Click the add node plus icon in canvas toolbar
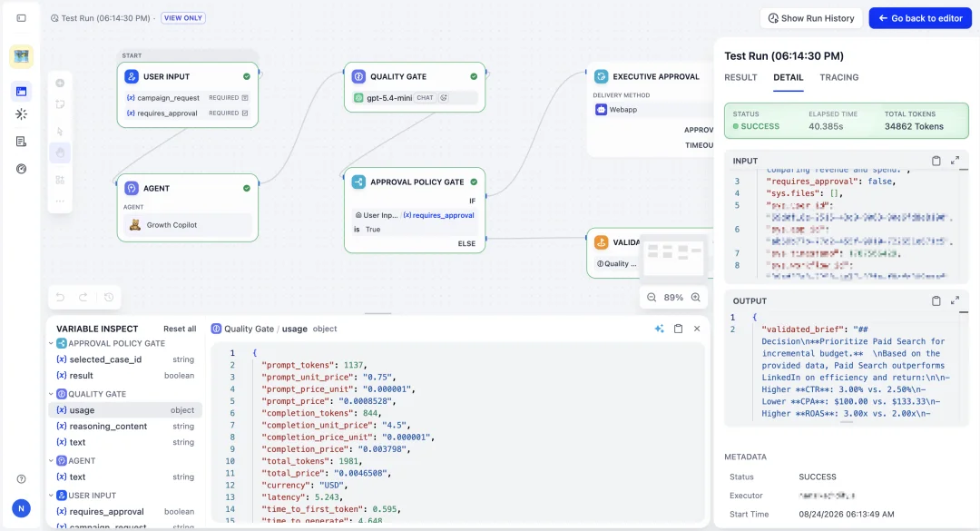Viewport: 980px width, 531px height. pos(60,84)
